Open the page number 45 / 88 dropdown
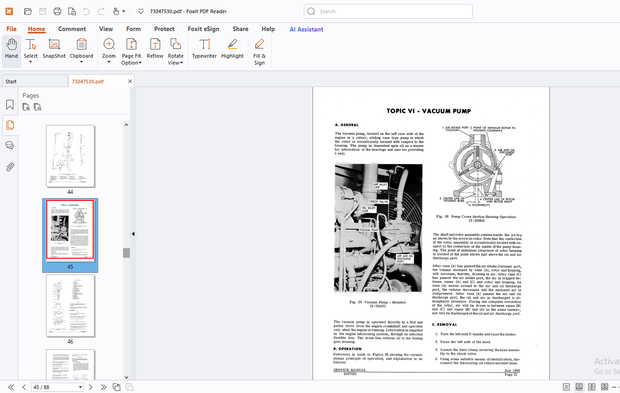This screenshot has width=620, height=393. (81, 387)
